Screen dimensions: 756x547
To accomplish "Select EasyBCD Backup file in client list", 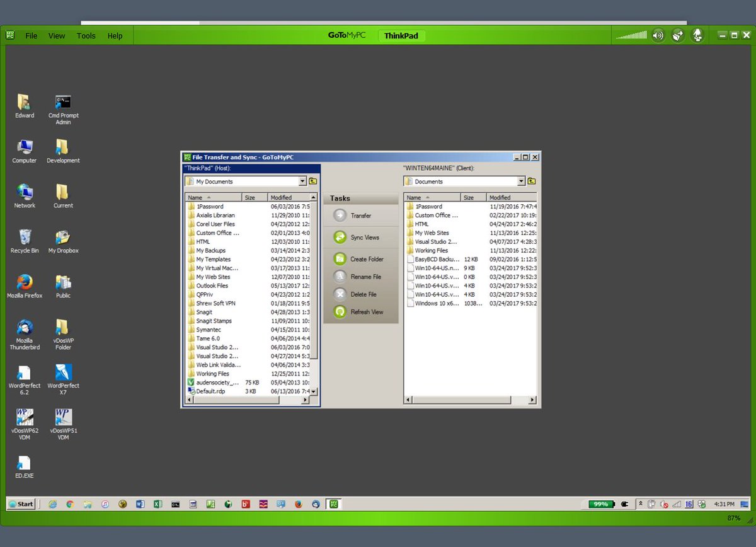I will pyautogui.click(x=433, y=259).
